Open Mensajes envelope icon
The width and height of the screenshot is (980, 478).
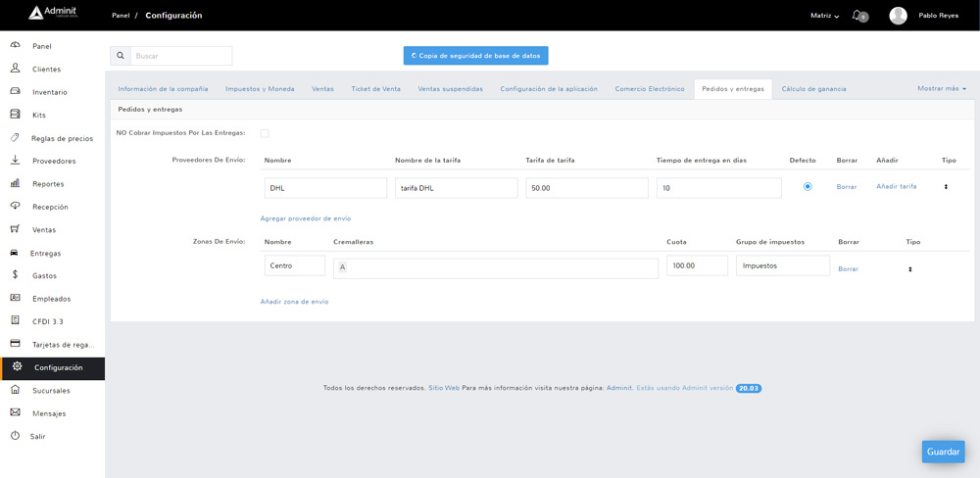(15, 412)
